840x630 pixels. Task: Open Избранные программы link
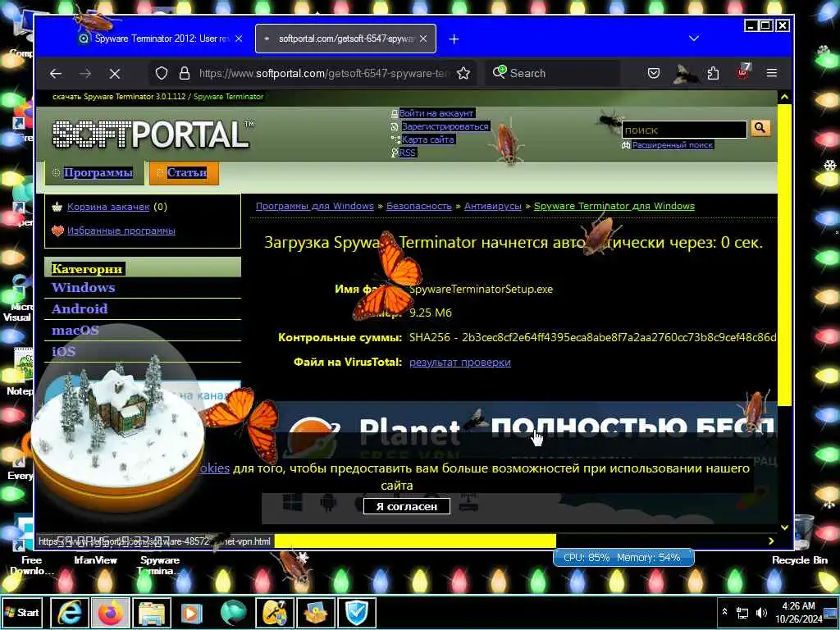tap(121, 231)
